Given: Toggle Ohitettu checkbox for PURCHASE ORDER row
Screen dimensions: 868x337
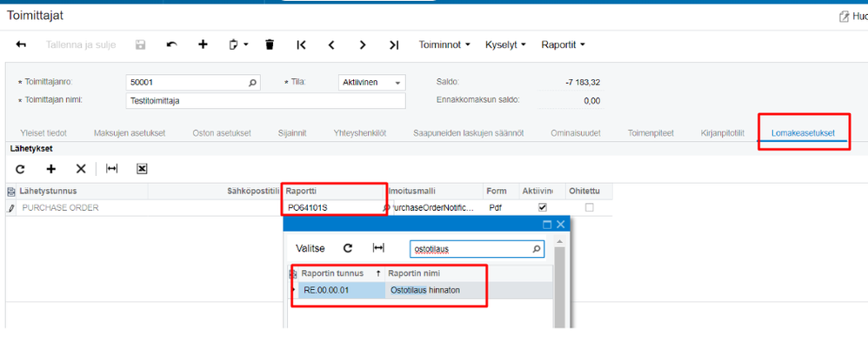Looking at the screenshot, I should [x=590, y=207].
